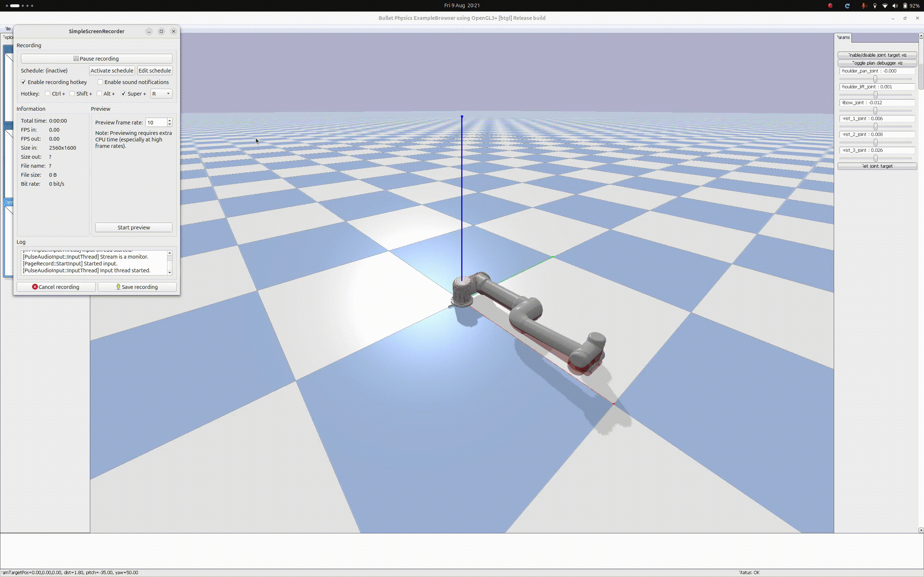Increase preview frame rate with up arrow
924x577 pixels.
170,120
